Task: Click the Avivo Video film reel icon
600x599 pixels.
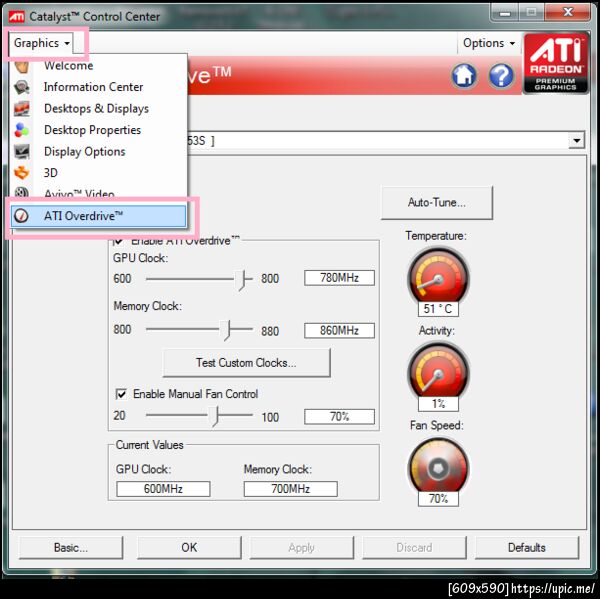Action: pos(22,192)
